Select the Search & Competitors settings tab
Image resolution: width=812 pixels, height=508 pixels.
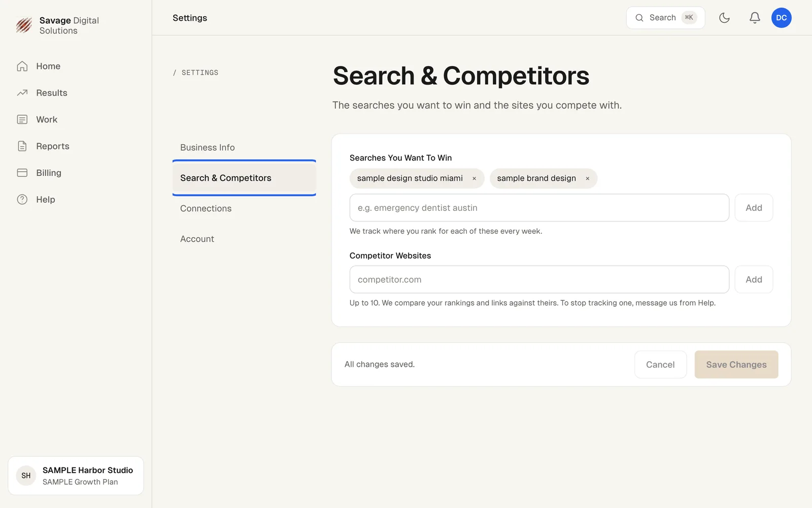(244, 178)
